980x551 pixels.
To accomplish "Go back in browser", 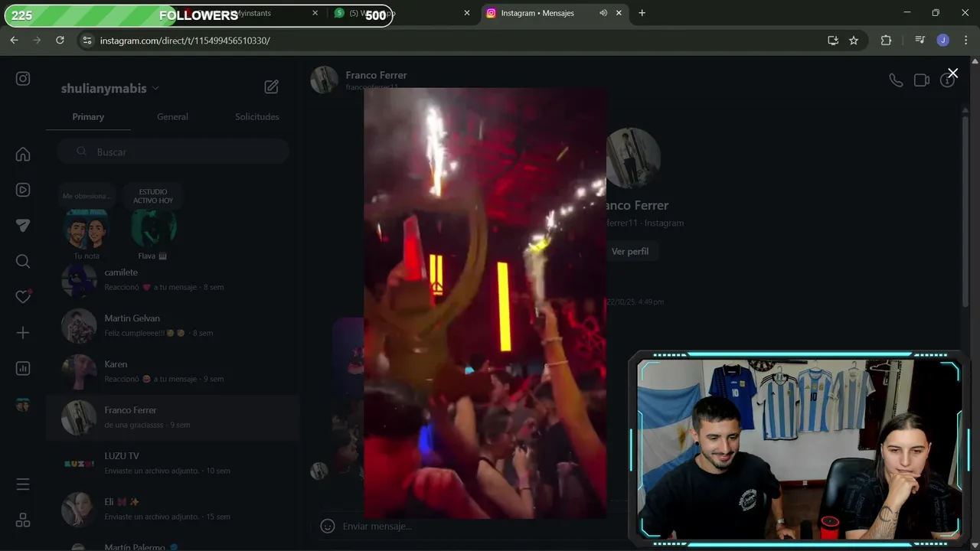I will pyautogui.click(x=14, y=40).
